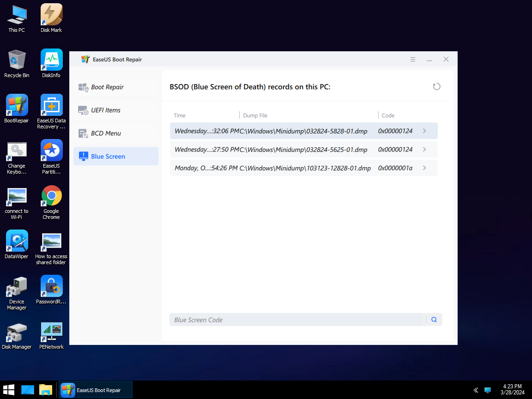Expand the 032824-5625-01.dmp record chevron
The width and height of the screenshot is (532, 399).
pos(424,149)
